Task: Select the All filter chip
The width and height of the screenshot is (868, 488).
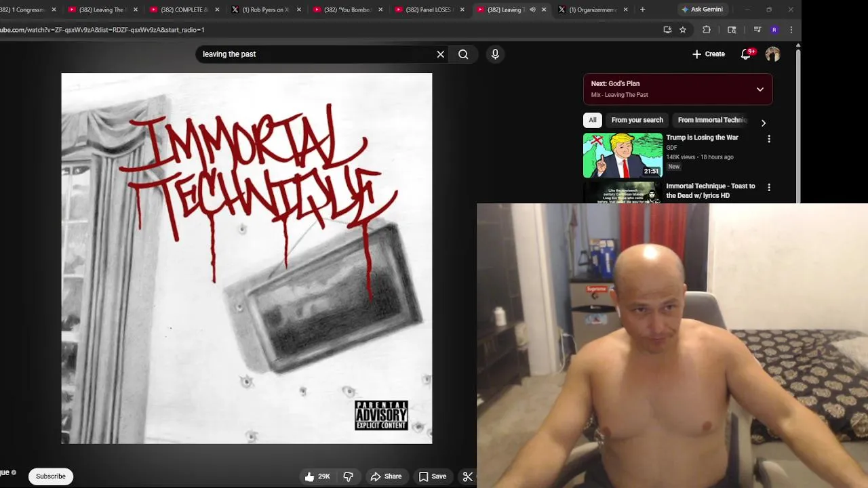Action: tap(593, 120)
